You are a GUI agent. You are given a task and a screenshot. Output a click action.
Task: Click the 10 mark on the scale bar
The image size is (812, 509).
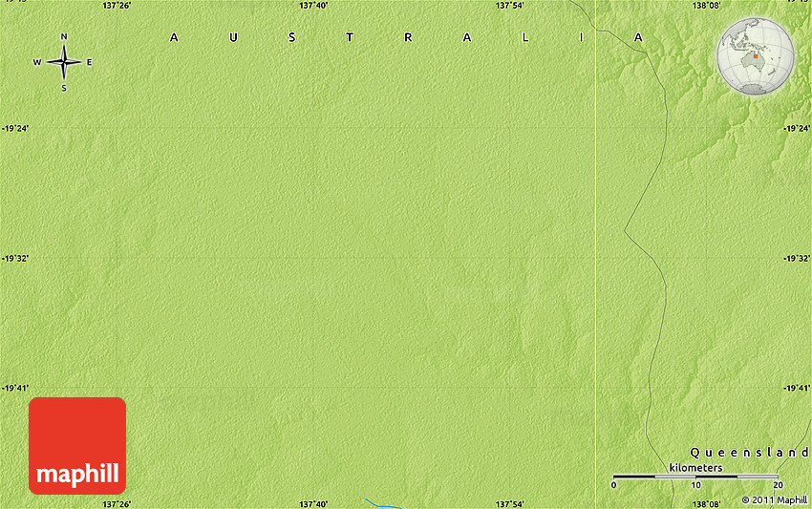click(695, 485)
